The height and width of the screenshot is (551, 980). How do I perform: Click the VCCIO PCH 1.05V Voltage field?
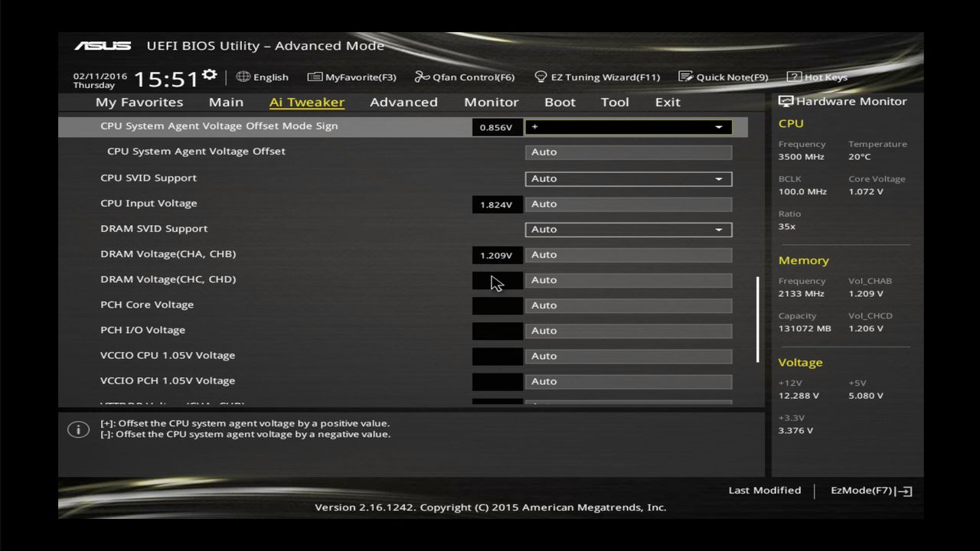(629, 380)
